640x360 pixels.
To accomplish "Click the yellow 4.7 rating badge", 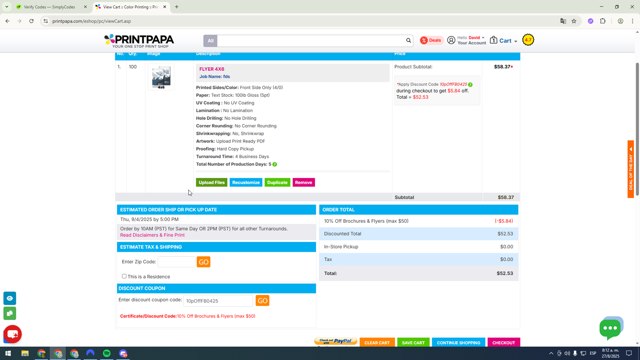I will pos(528,40).
